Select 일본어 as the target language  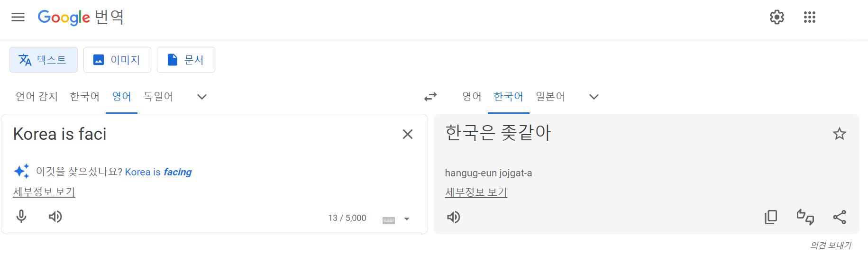click(x=550, y=97)
